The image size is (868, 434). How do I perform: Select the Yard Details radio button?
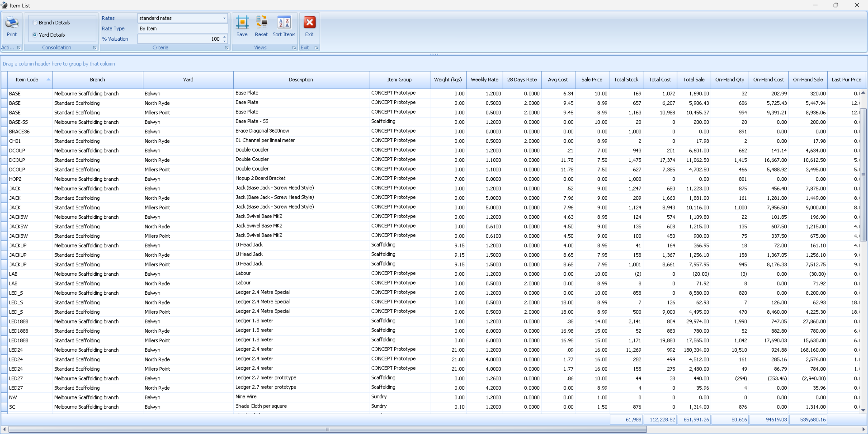pos(35,35)
